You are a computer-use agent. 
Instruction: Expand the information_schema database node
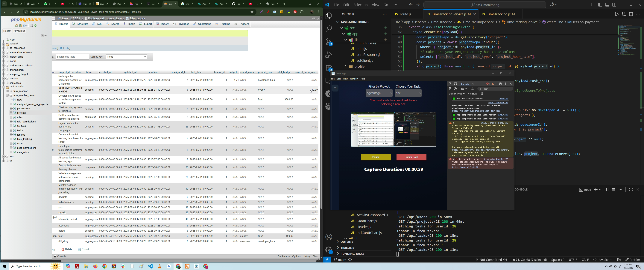(x=4, y=53)
